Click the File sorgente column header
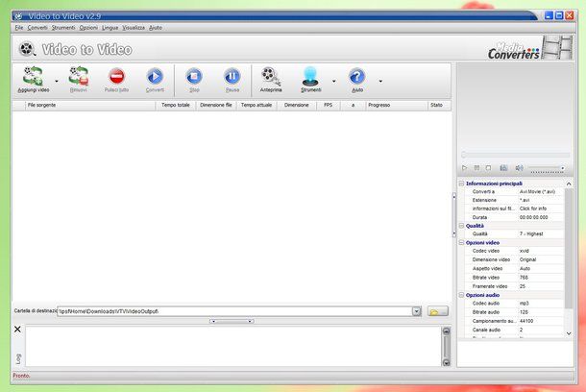 click(90, 106)
